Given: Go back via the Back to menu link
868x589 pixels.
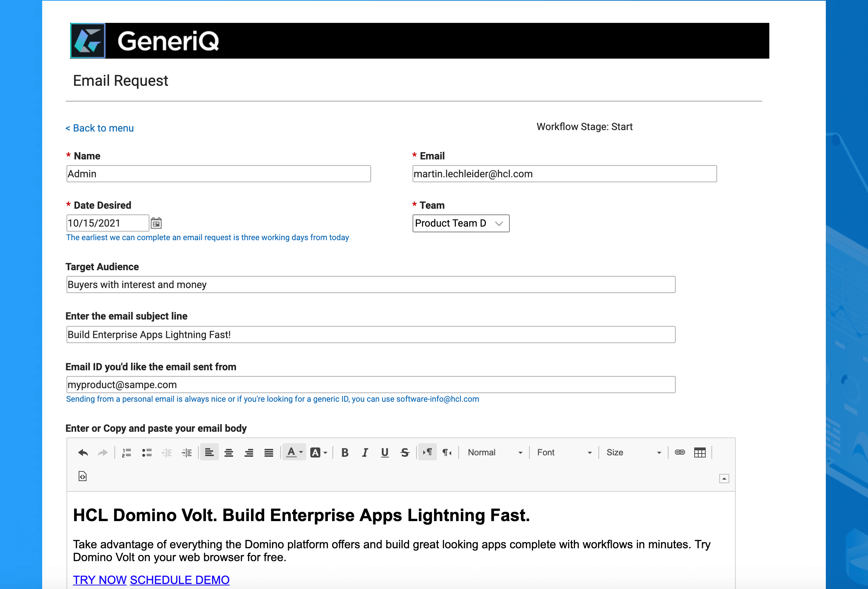Looking at the screenshot, I should click(x=99, y=128).
